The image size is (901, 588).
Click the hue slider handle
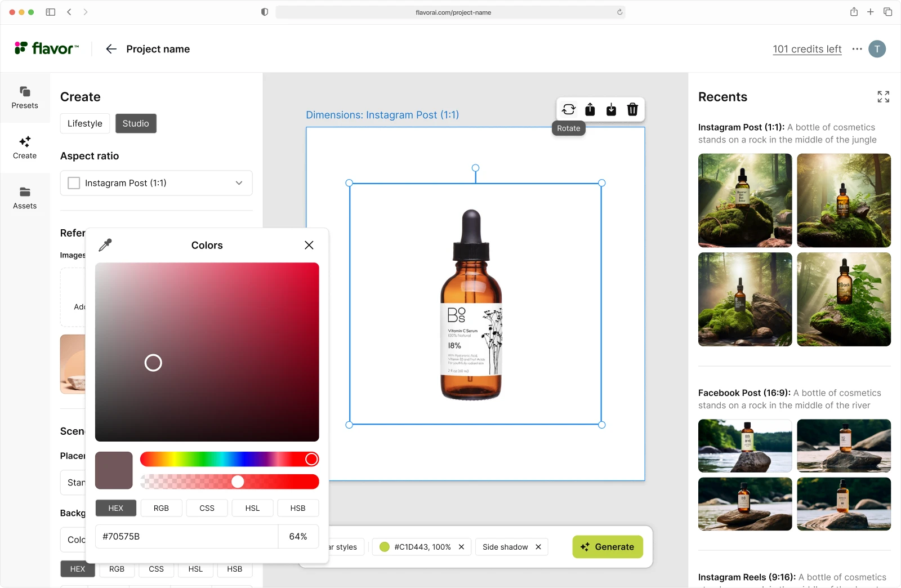tap(311, 459)
